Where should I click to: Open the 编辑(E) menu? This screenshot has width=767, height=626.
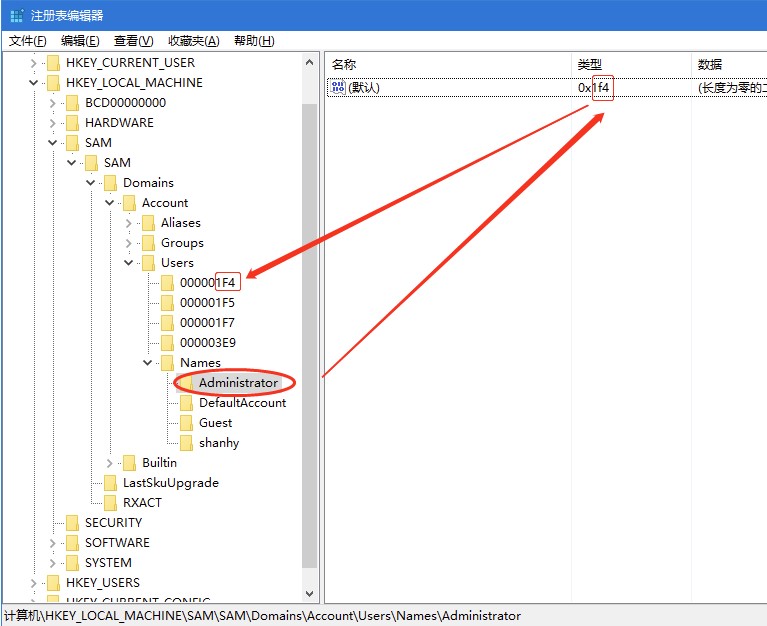click(x=80, y=41)
